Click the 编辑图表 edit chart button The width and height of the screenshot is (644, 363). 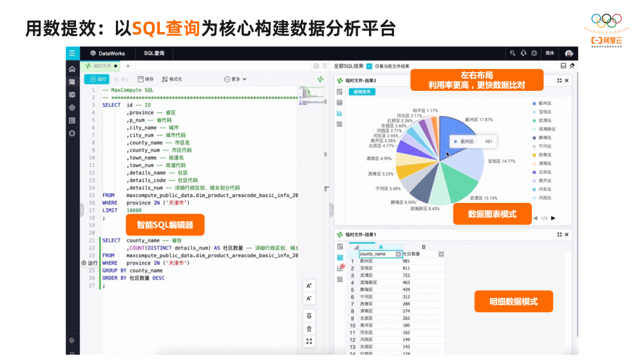tap(363, 92)
